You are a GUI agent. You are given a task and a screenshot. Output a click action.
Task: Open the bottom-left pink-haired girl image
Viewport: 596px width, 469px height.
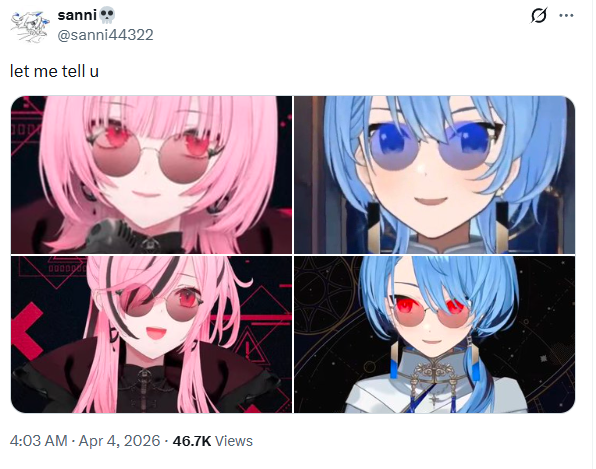(x=151, y=334)
